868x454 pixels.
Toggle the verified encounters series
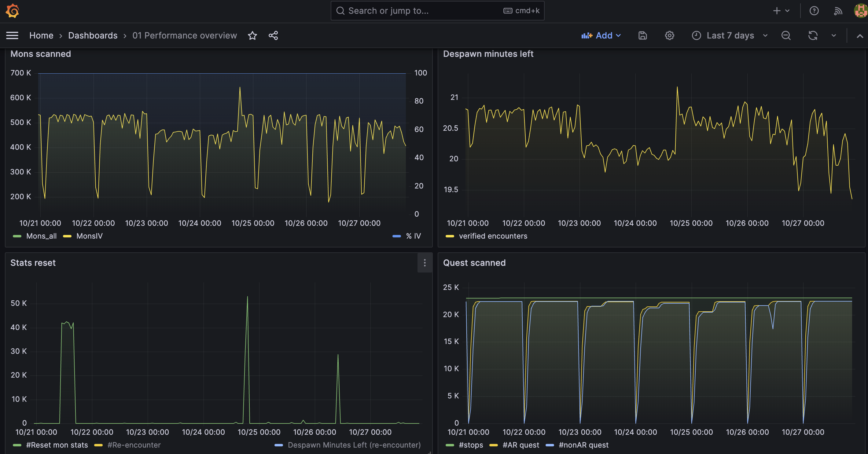493,235
